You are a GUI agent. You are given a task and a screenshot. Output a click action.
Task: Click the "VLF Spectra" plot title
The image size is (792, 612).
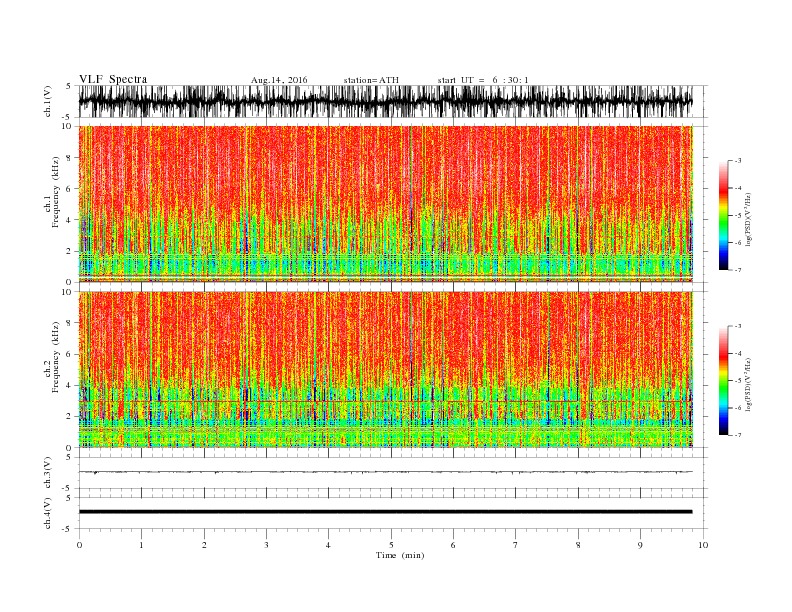point(113,79)
